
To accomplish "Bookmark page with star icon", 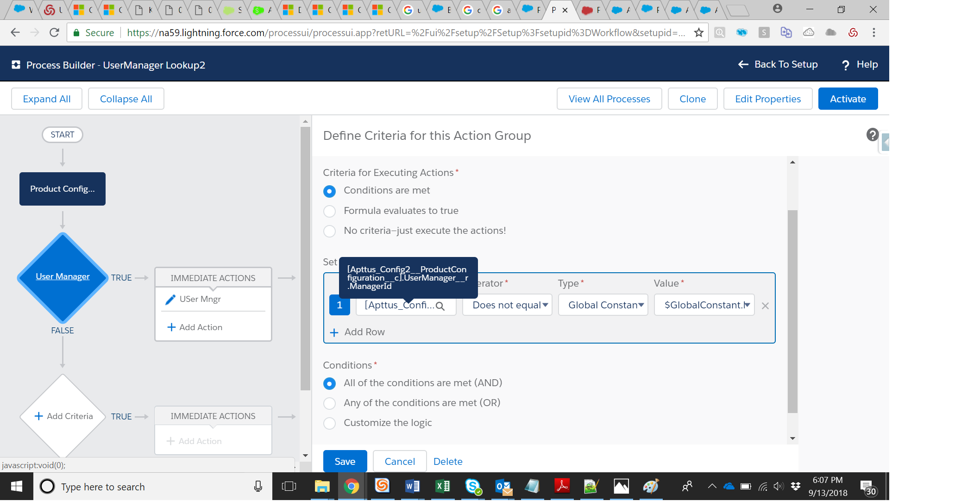I will click(x=698, y=33).
